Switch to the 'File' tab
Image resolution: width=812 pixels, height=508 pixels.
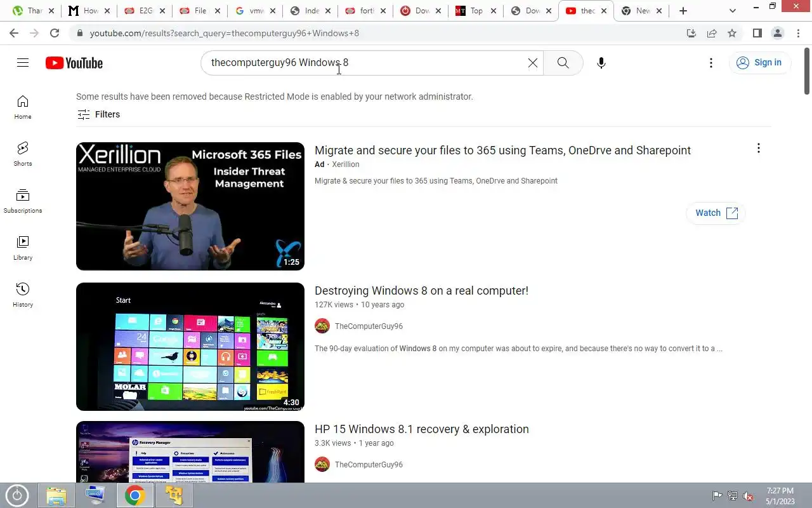(x=199, y=11)
